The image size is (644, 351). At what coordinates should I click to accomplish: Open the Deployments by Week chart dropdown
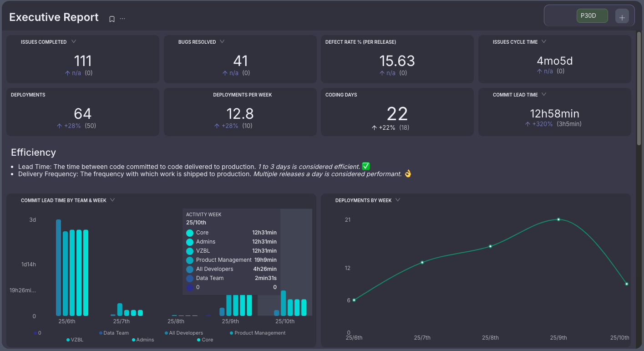coord(398,200)
